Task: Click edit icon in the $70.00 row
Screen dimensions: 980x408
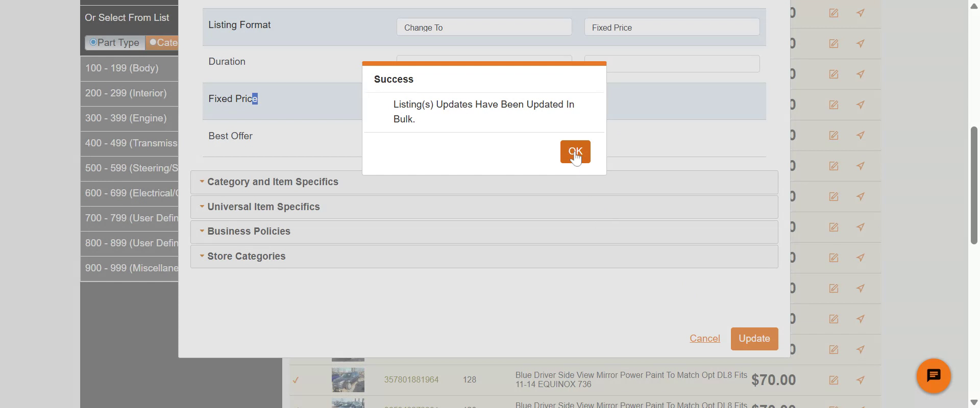Action: [x=834, y=380]
